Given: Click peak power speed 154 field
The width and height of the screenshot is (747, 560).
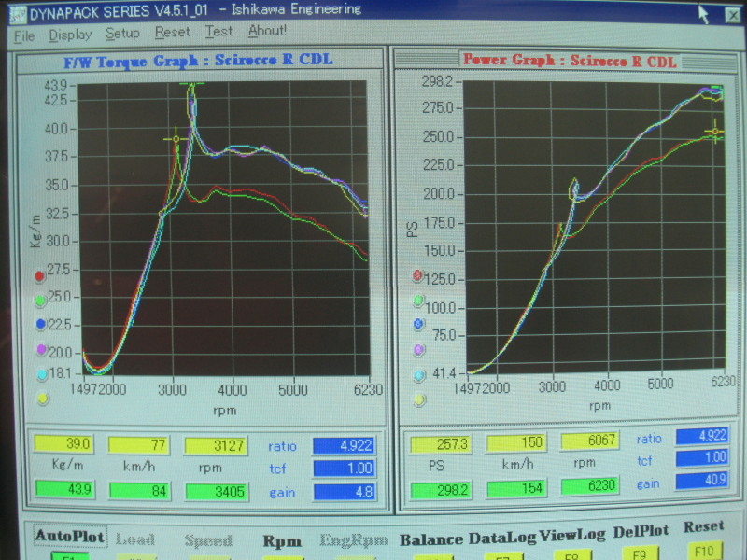Looking at the screenshot, I should [517, 487].
